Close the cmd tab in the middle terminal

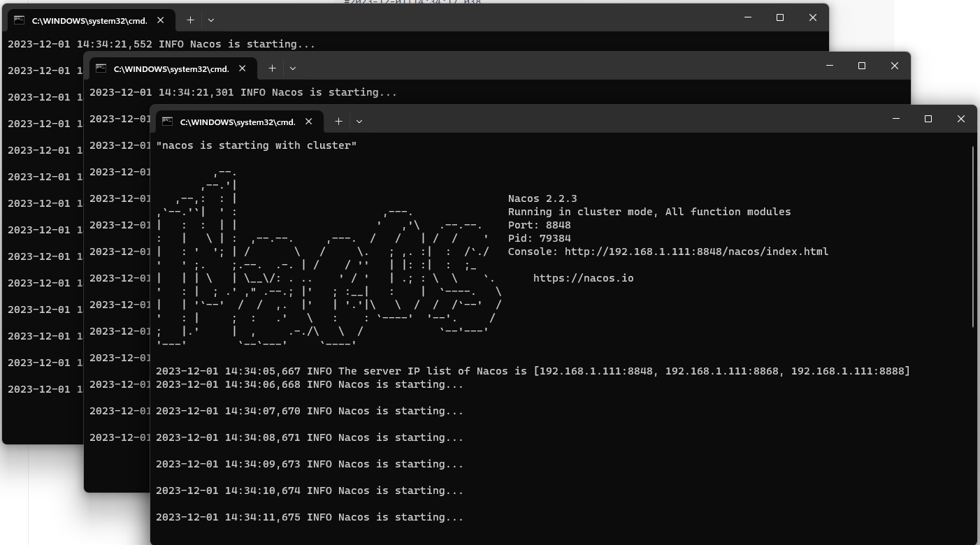243,68
